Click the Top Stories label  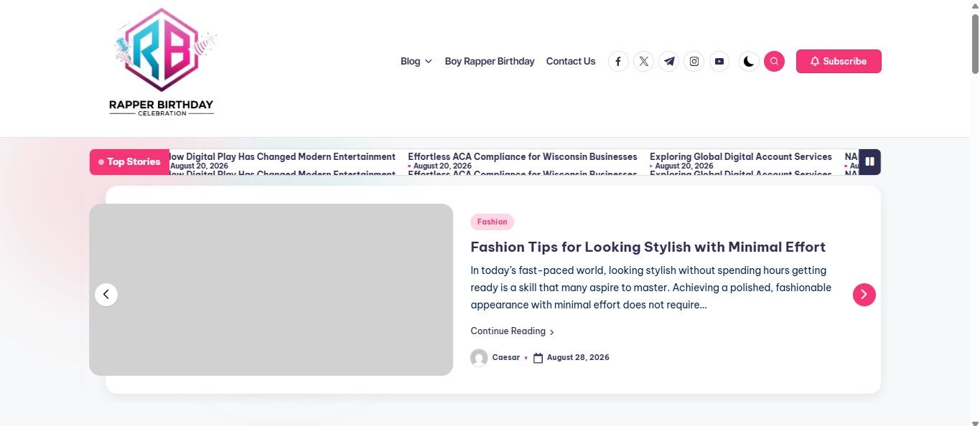[x=129, y=162]
